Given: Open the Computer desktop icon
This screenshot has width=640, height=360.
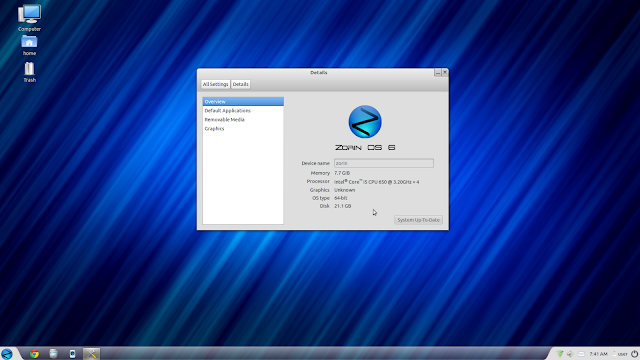Looking at the screenshot, I should click(29, 18).
